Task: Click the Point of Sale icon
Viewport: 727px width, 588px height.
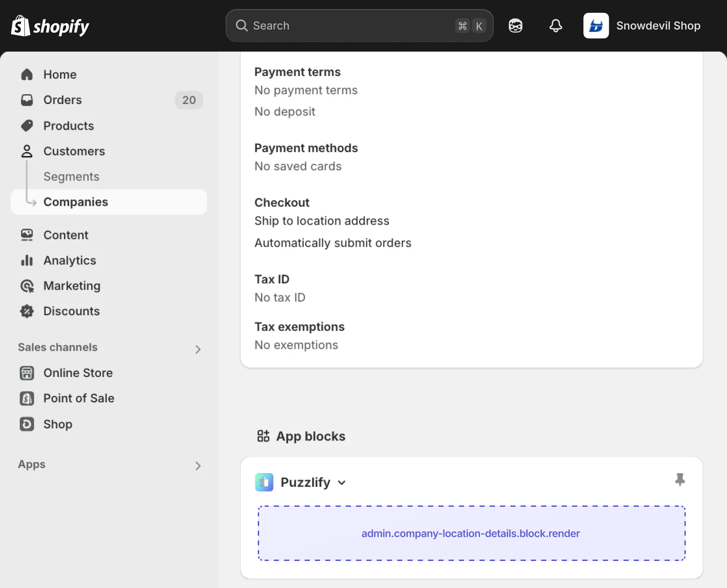Action: 27,398
